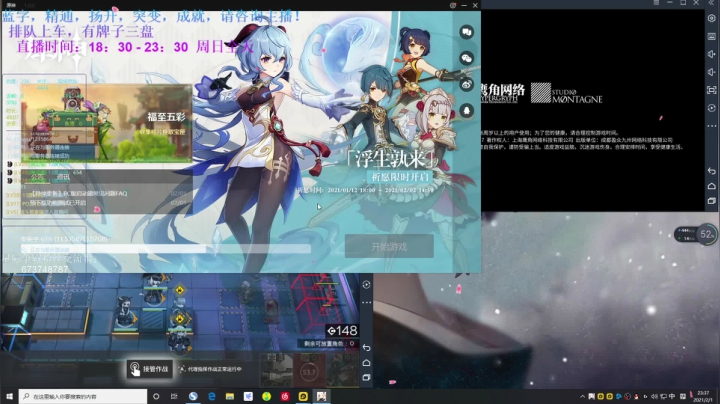Screen dimensions: 720x404
Task: Click 接管作战 take-over button in Arknights
Action: pos(150,369)
